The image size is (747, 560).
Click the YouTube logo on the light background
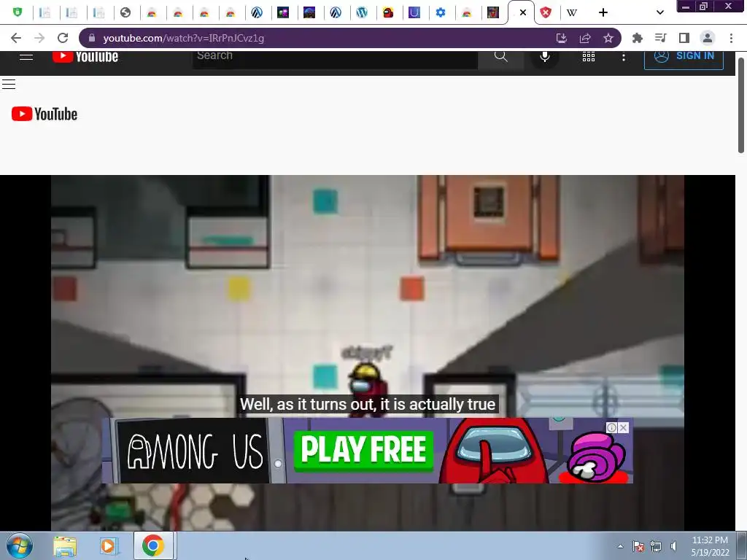pos(44,114)
